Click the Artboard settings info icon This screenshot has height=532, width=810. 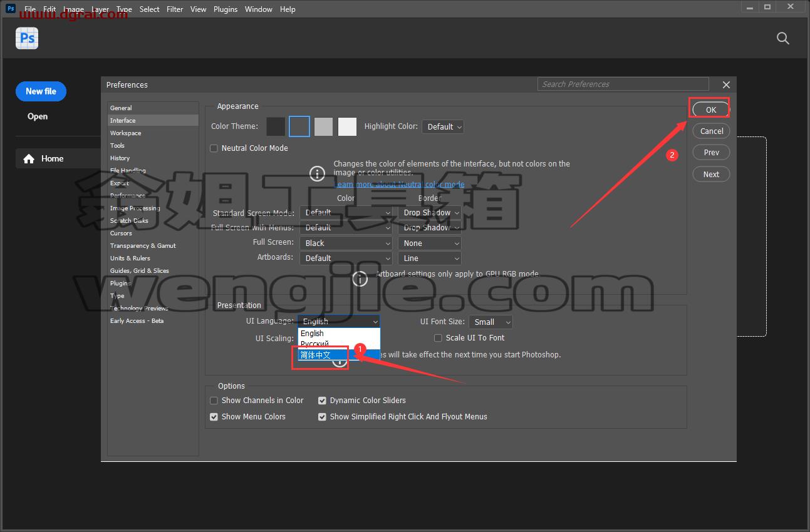360,279
